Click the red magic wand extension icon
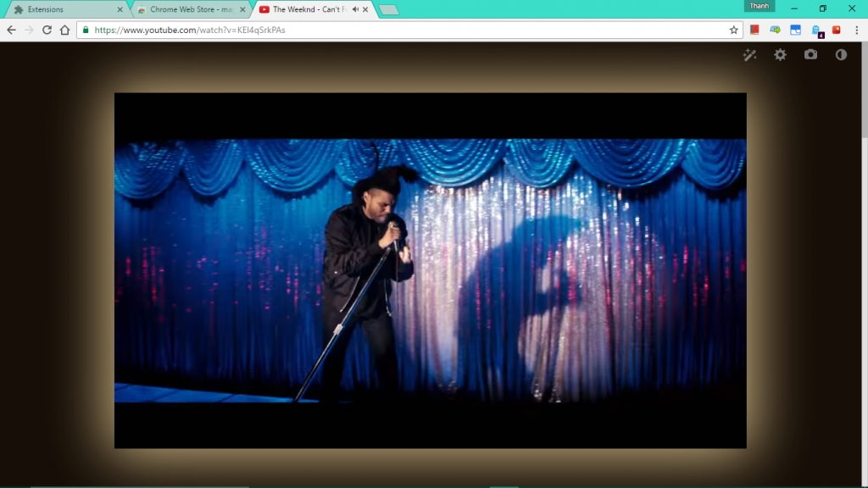Viewport: 868px width, 488px height. tap(837, 30)
